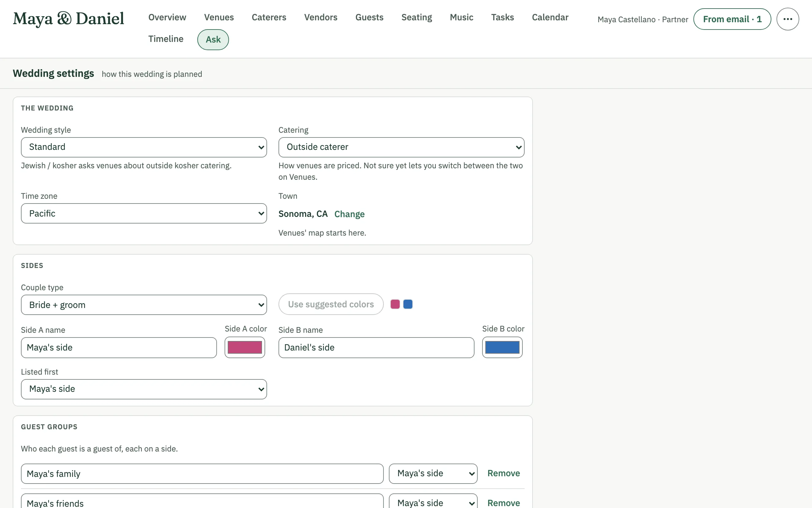This screenshot has width=812, height=508.
Task: Switch to the Caterers tab
Action: (x=269, y=17)
